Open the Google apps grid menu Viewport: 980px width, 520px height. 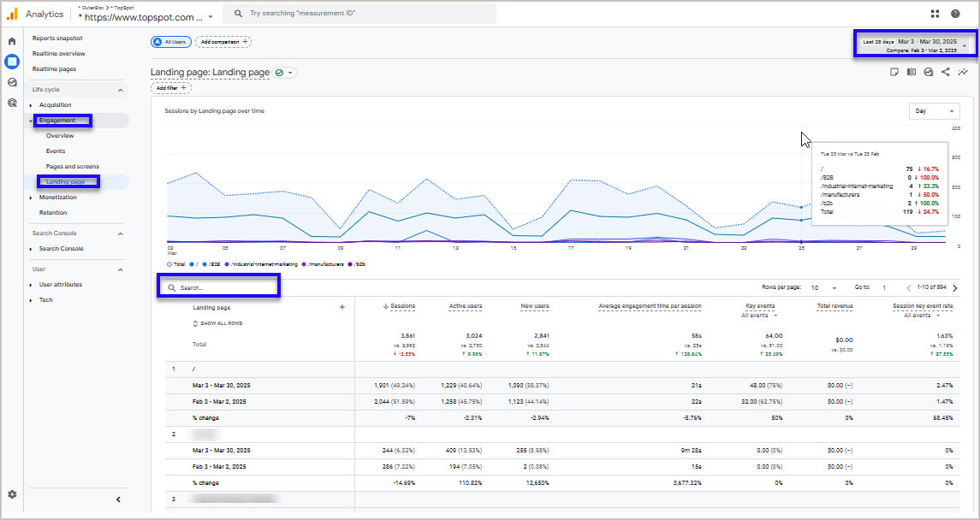[935, 13]
